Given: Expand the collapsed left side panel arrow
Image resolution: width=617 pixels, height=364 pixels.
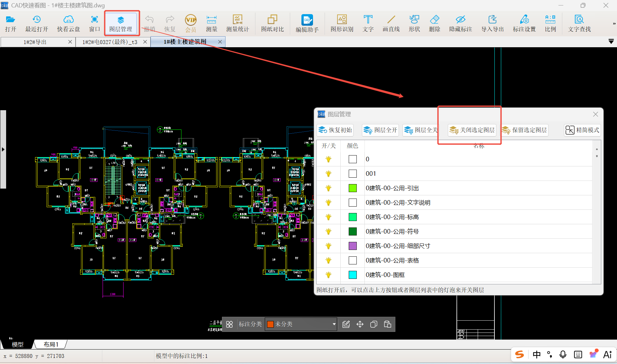Looking at the screenshot, I should (3, 149).
